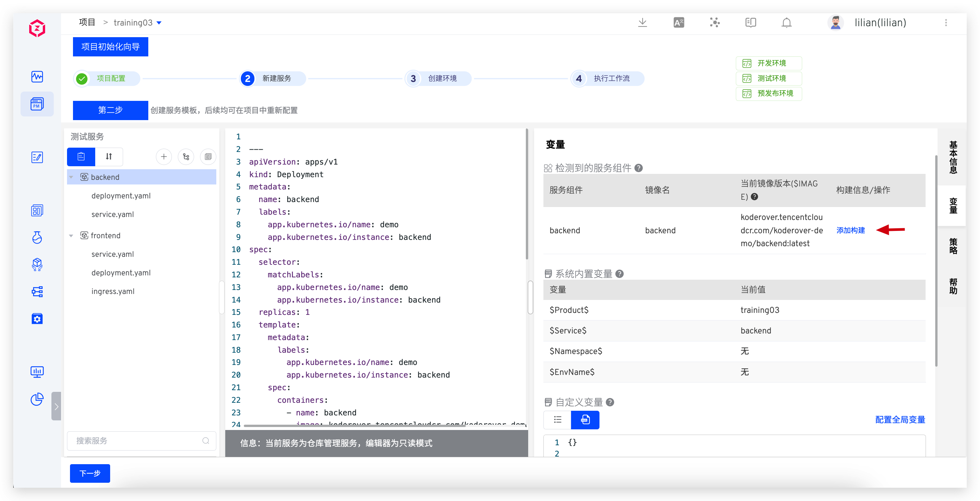Click the 项目初始化向导 button

(x=111, y=47)
